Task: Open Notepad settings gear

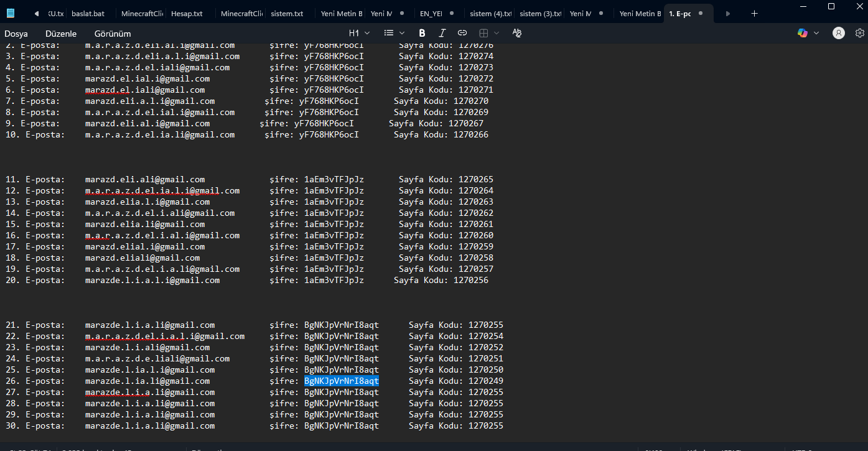Action: pos(860,33)
